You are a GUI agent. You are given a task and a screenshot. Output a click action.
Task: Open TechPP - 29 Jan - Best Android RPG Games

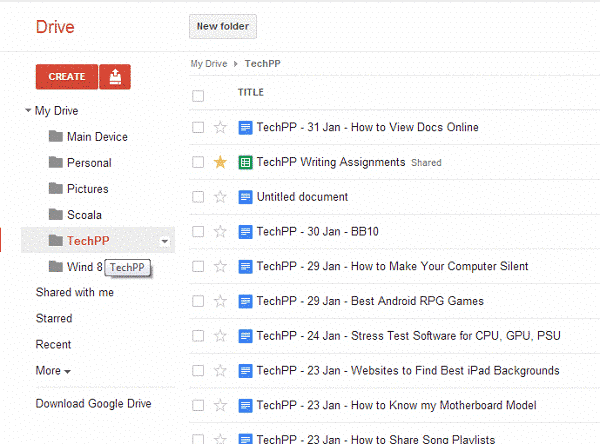pos(370,301)
